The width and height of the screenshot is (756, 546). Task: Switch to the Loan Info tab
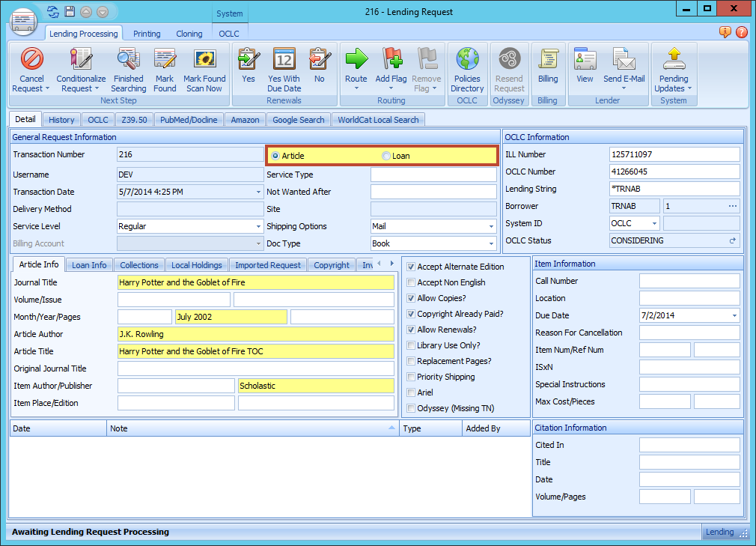[x=89, y=264]
